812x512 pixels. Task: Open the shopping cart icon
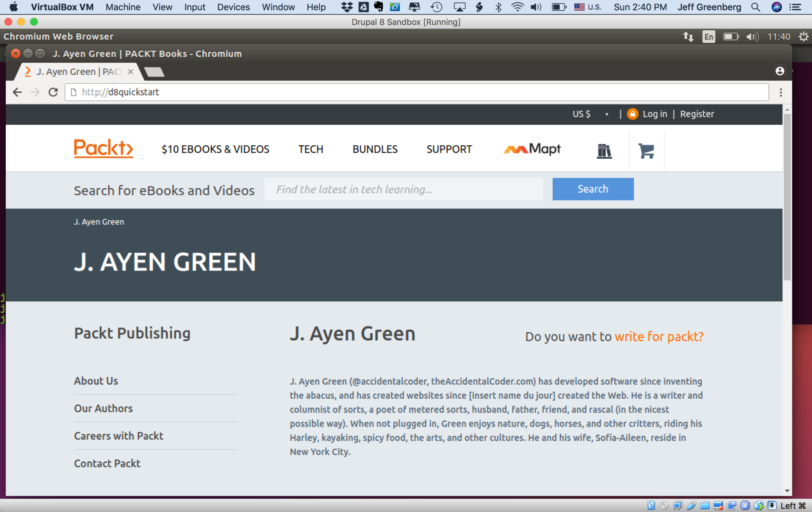pos(646,151)
